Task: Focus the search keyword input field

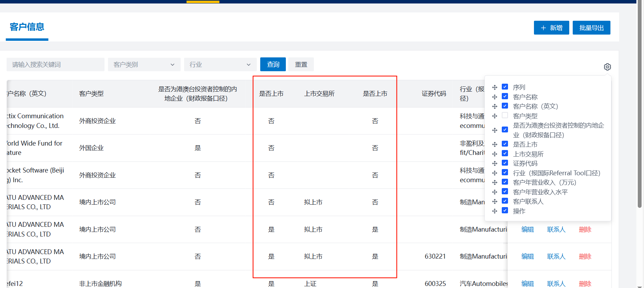Action: pos(55,65)
